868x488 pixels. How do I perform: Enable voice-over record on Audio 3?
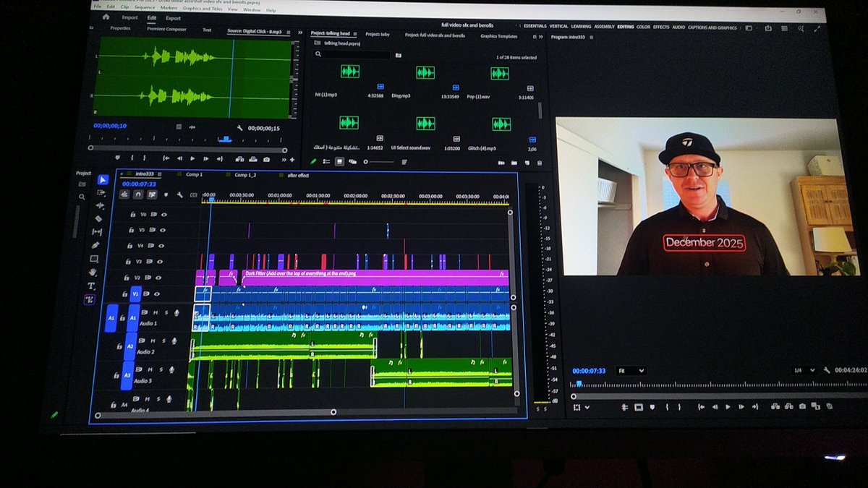[x=171, y=369]
